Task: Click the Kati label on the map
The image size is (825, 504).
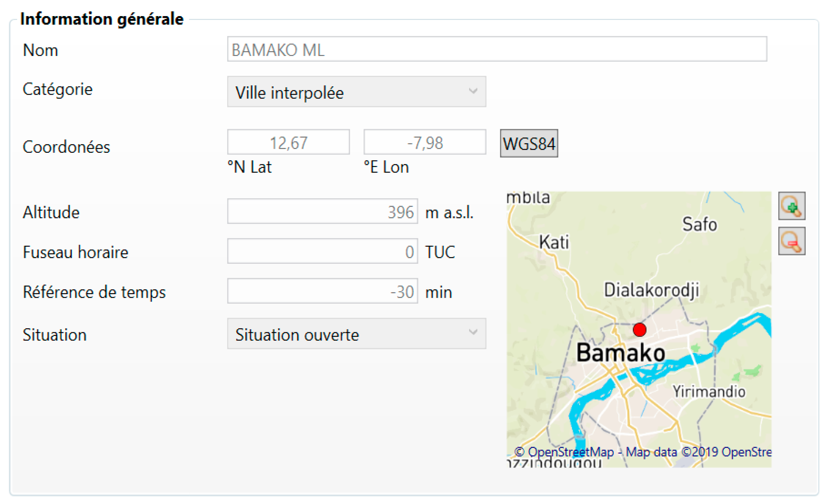Action: point(554,242)
